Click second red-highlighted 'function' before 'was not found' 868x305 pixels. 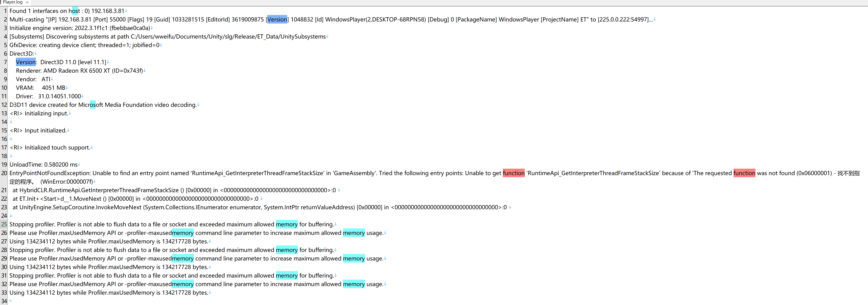744,173
